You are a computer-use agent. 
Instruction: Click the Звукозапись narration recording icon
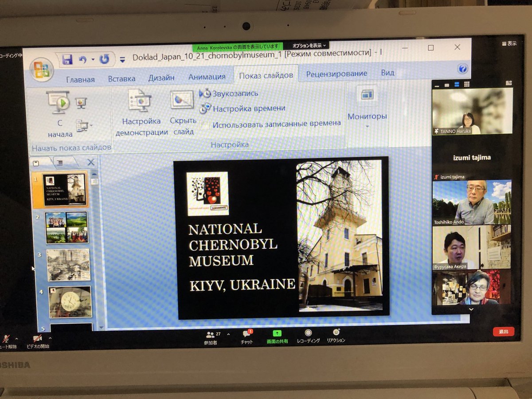pos(205,93)
